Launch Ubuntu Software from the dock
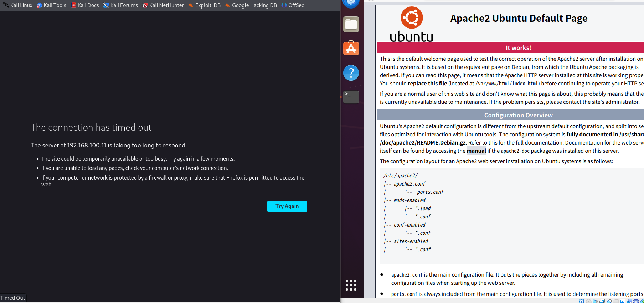 (351, 48)
